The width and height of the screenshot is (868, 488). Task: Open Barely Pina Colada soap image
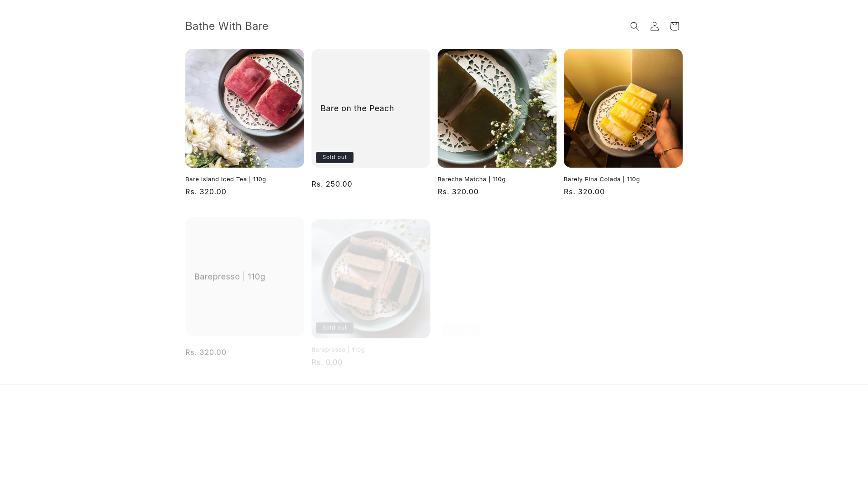(623, 108)
